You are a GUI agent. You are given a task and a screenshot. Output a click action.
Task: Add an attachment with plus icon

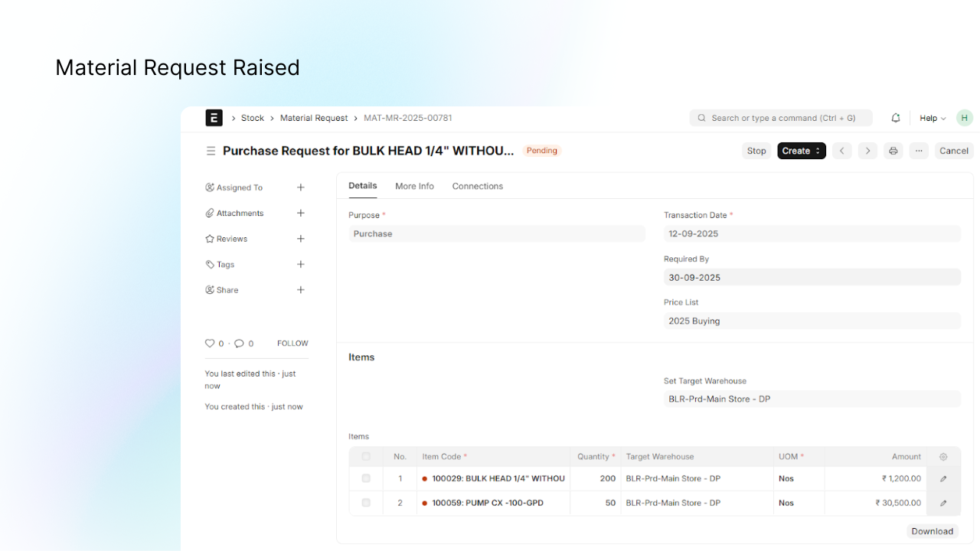301,213
